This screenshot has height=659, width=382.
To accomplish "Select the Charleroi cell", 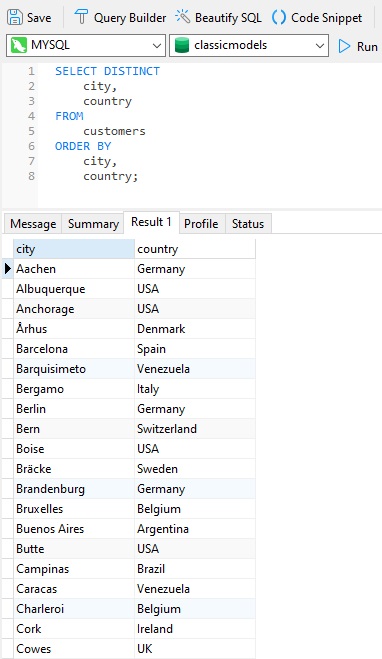I will click(x=74, y=609).
